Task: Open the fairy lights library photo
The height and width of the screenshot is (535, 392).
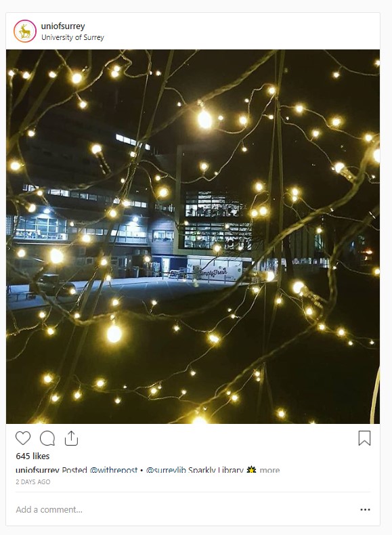Action: (x=193, y=236)
